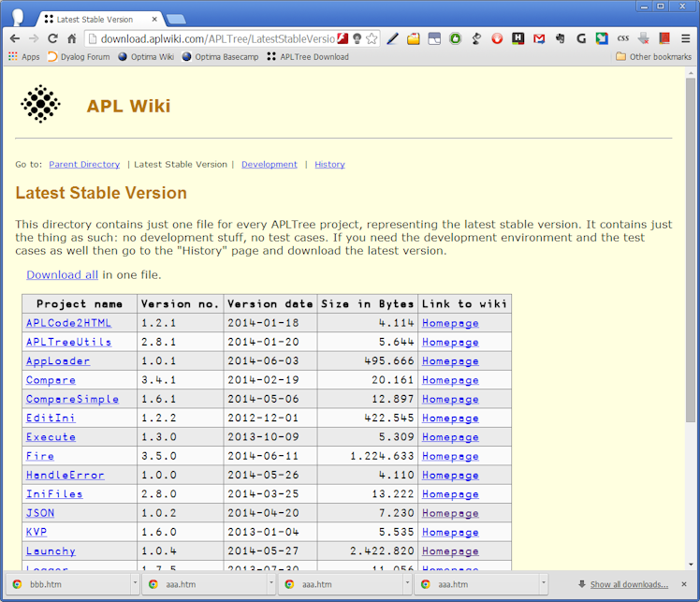
Task: Open Optima Wiki bookmark
Action: 146,57
